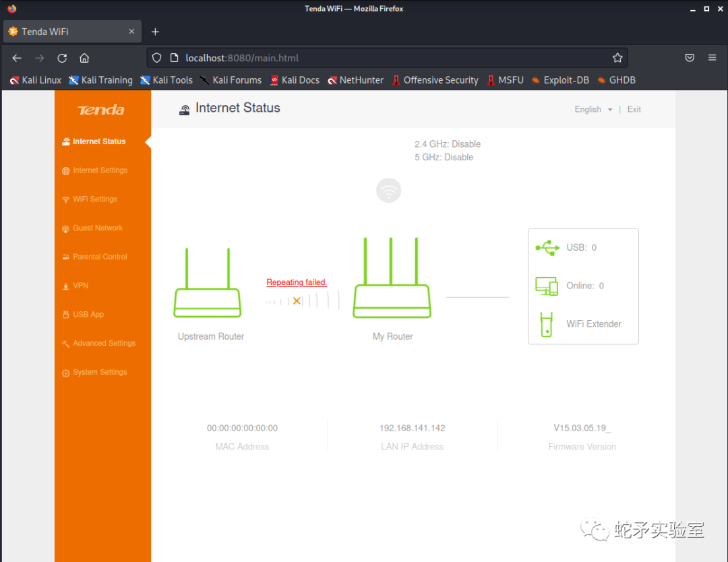728x562 pixels.
Task: Click the Upstream Router icon
Action: point(207,282)
